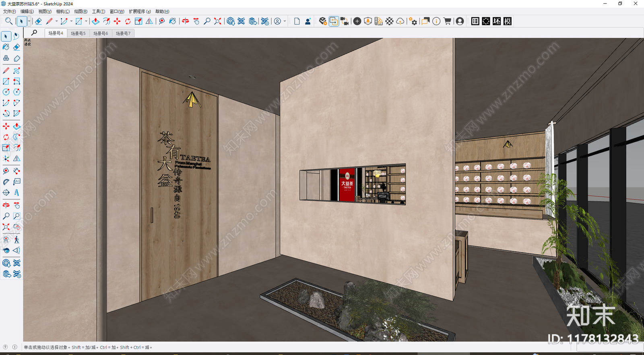Open the line tool dropdown arrow
The height and width of the screenshot is (355, 644).
coord(56,21)
